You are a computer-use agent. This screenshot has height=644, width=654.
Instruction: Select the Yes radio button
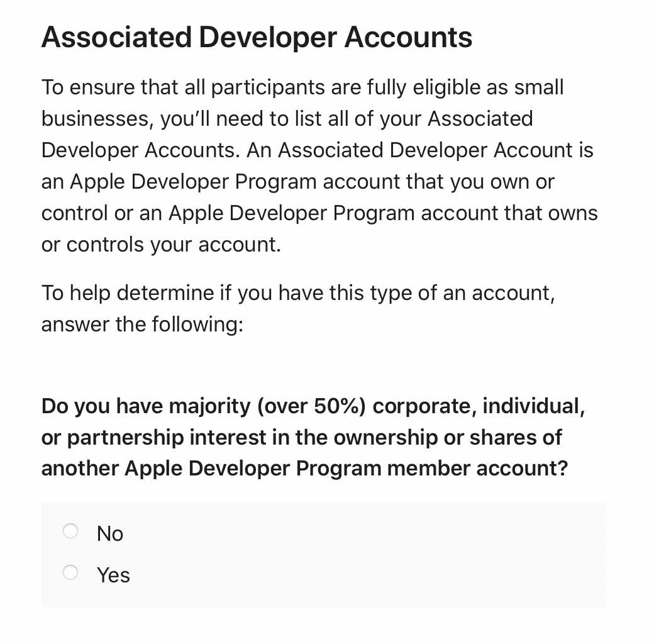(x=70, y=572)
